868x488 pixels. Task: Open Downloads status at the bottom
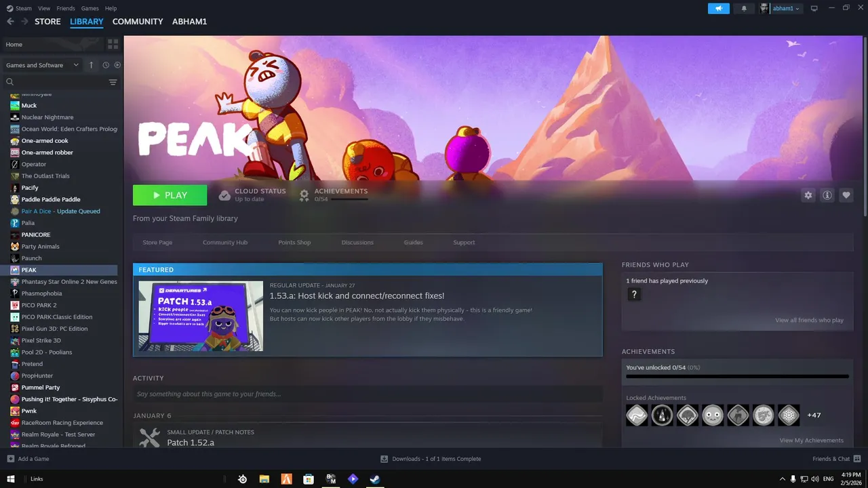431,459
